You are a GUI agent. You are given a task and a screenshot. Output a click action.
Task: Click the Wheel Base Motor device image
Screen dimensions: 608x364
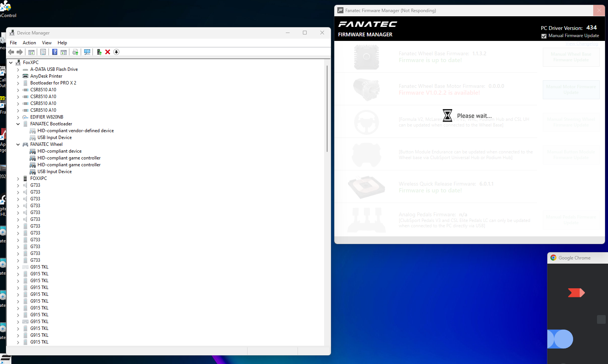coord(366,89)
